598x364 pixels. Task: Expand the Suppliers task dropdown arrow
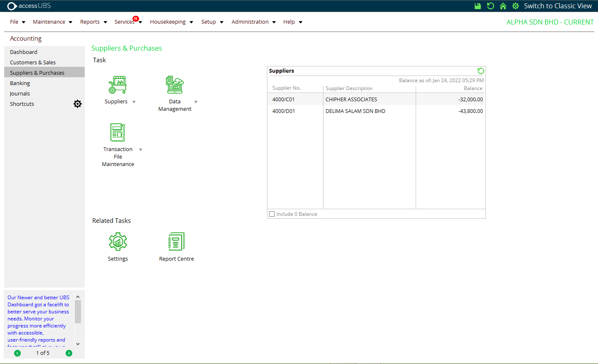point(134,102)
